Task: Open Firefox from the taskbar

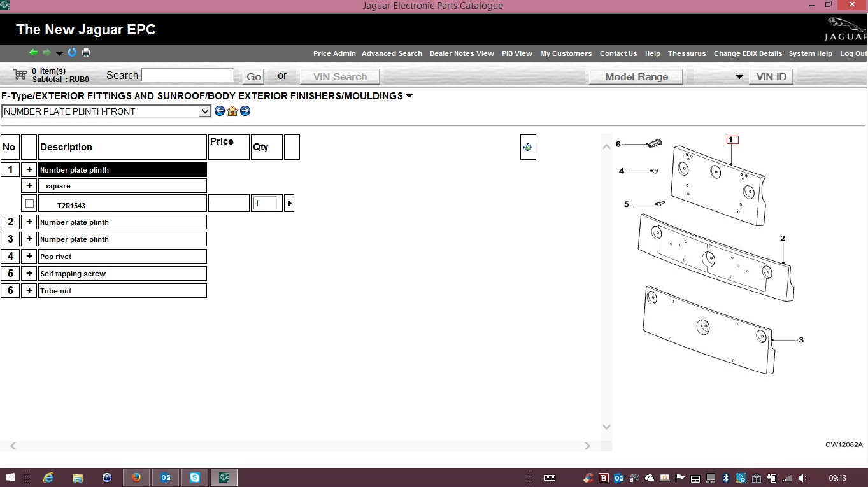Action: [x=136, y=477]
